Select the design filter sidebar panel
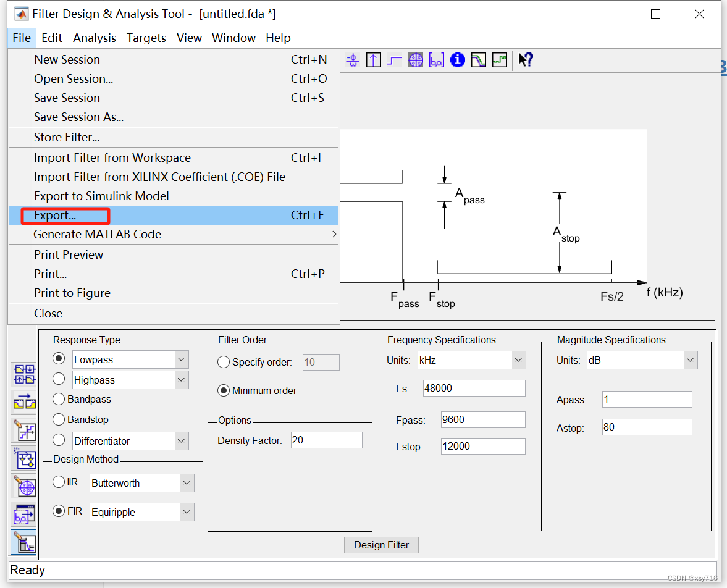 point(24,542)
